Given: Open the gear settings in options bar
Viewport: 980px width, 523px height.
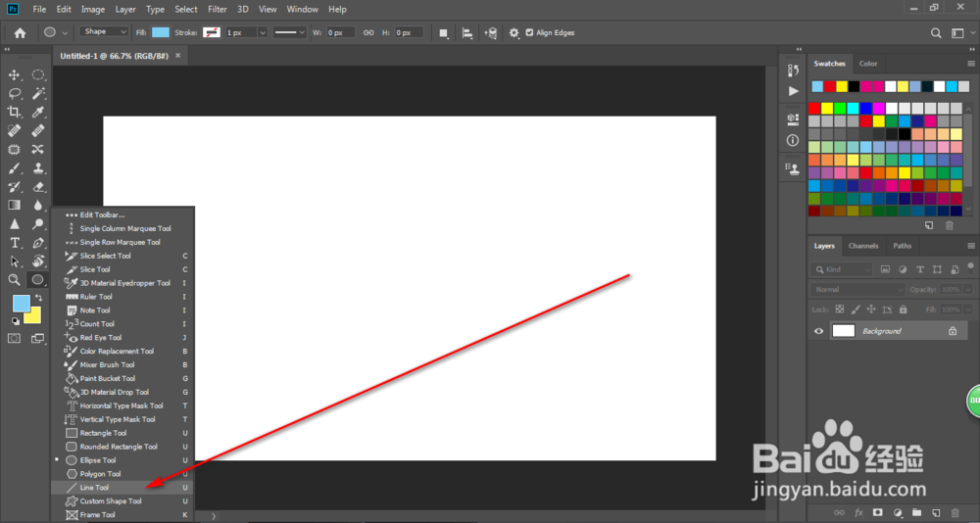Looking at the screenshot, I should click(x=514, y=33).
